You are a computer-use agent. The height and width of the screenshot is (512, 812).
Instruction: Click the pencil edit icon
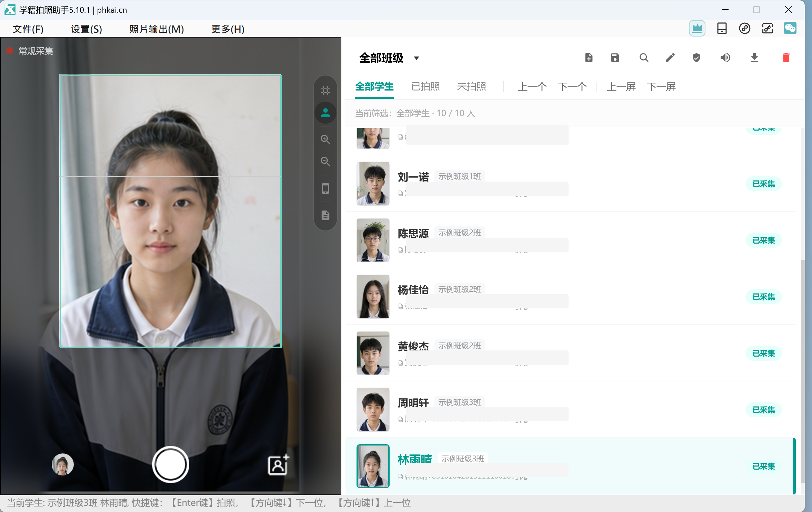click(670, 58)
